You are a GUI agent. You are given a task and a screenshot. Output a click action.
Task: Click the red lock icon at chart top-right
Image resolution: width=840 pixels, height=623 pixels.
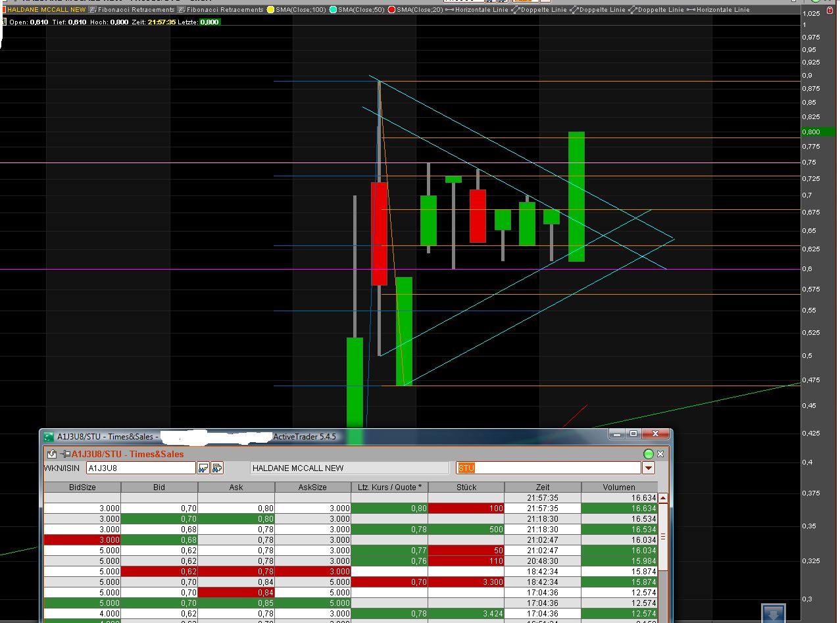coord(830,11)
